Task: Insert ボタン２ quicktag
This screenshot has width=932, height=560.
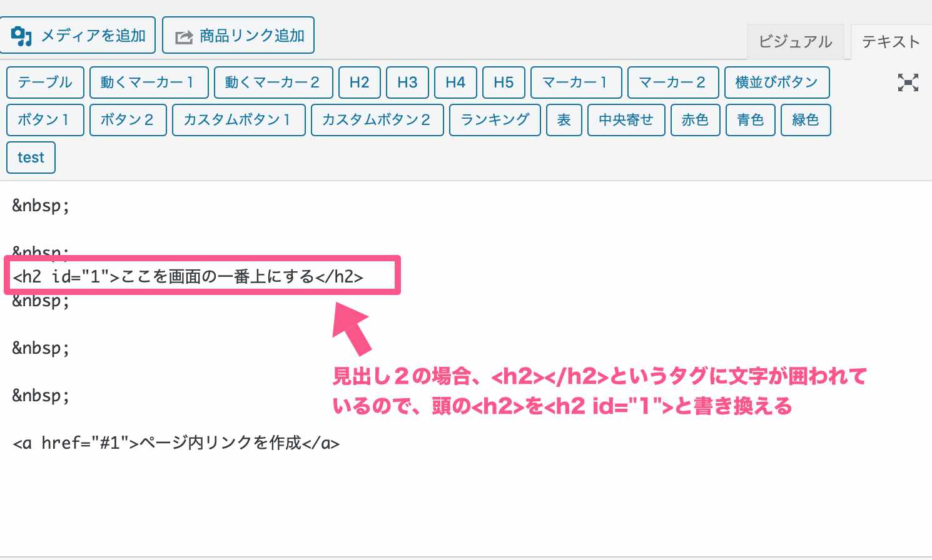Action: [128, 120]
